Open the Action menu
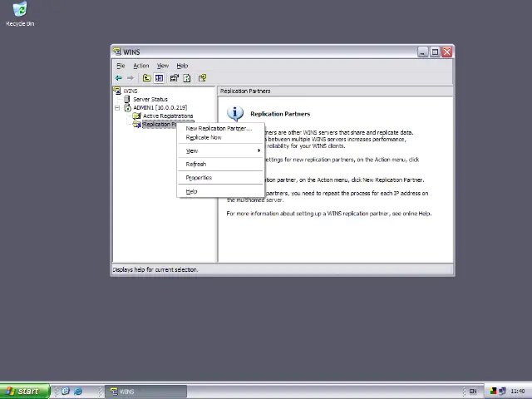 click(141, 66)
